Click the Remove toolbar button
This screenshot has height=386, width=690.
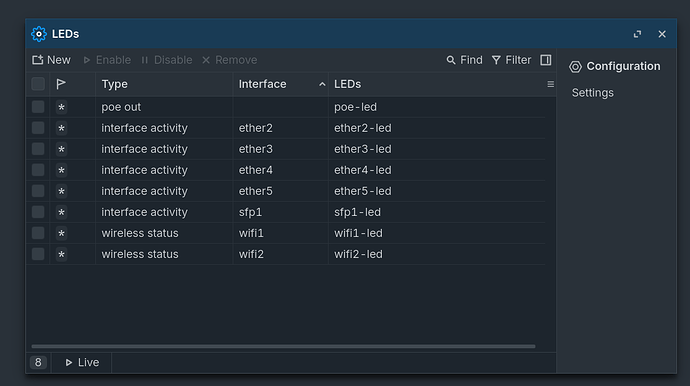click(x=229, y=60)
